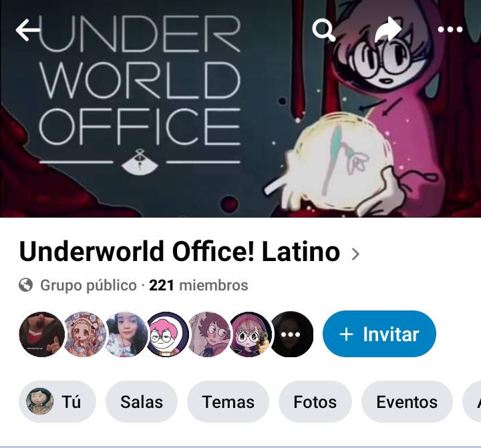Open the hooded girl with gun avatar
481x448 pixels.
click(251, 334)
